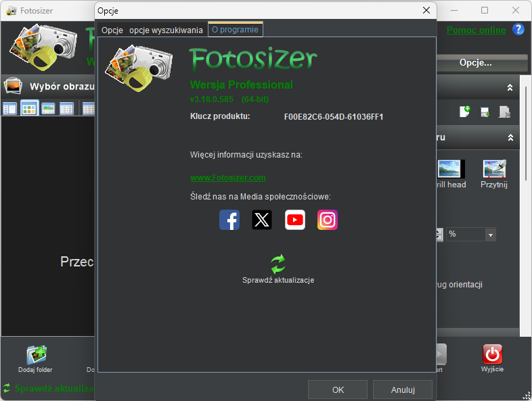Viewport: 532px width, 401px height.
Task: Click the blue help question mark icon
Action: (x=518, y=30)
